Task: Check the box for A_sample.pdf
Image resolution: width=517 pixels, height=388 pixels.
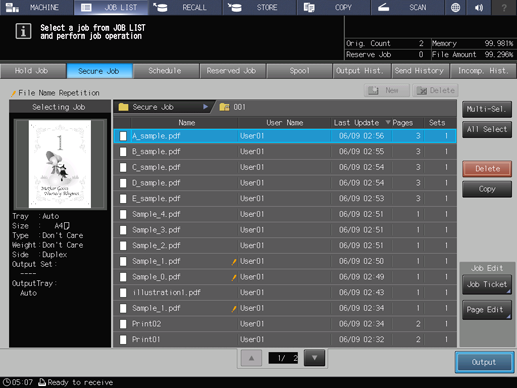Action: tap(123, 136)
